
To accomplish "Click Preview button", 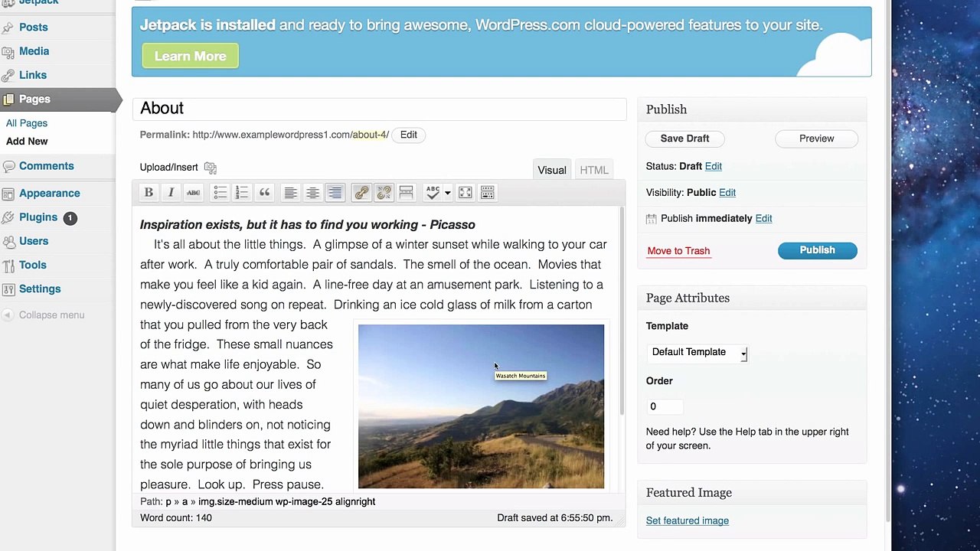I will tap(816, 139).
